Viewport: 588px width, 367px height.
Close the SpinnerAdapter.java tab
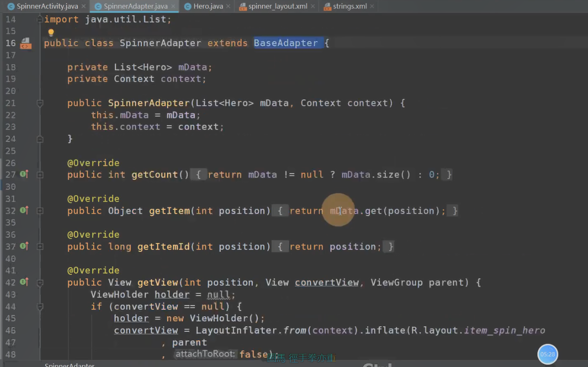173,7
